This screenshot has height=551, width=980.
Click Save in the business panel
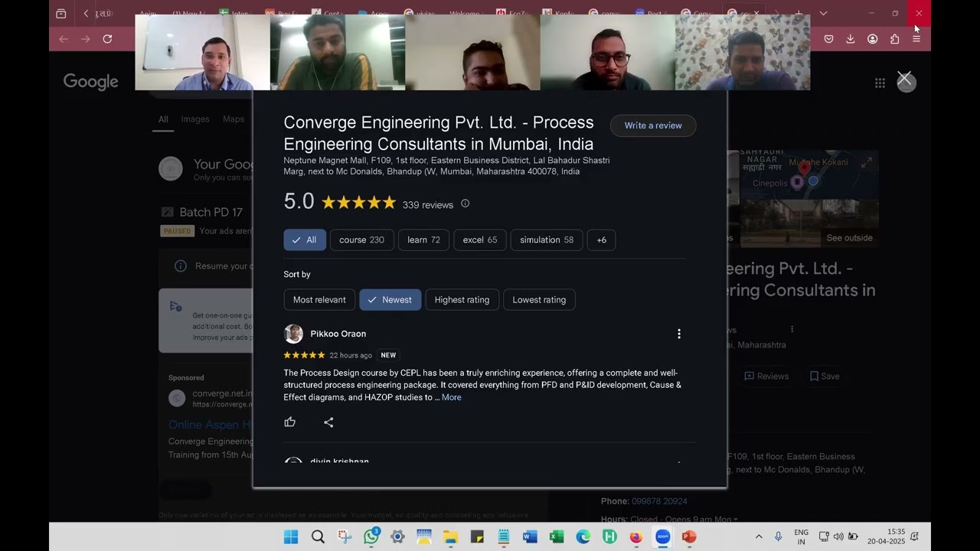[x=825, y=376]
